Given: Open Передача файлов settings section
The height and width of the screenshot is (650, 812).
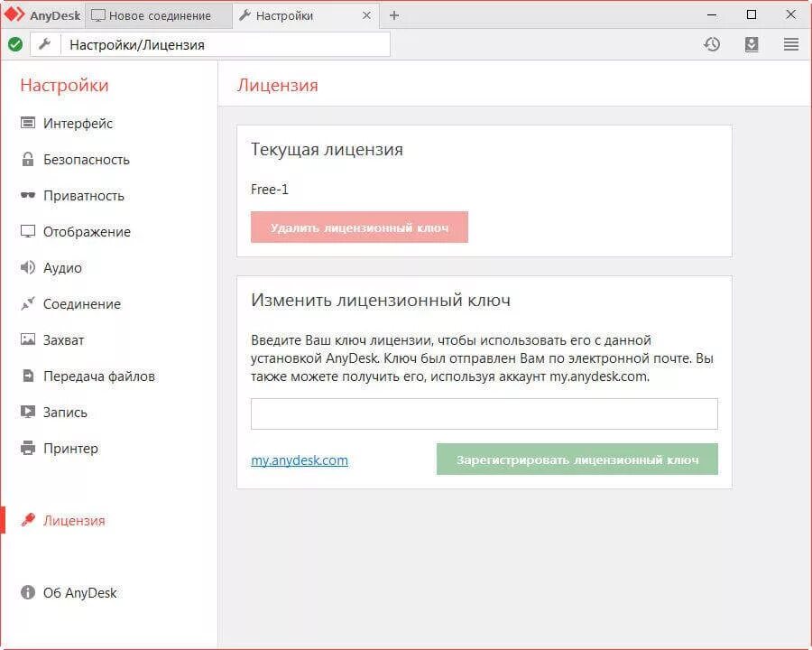Looking at the screenshot, I should 99,376.
